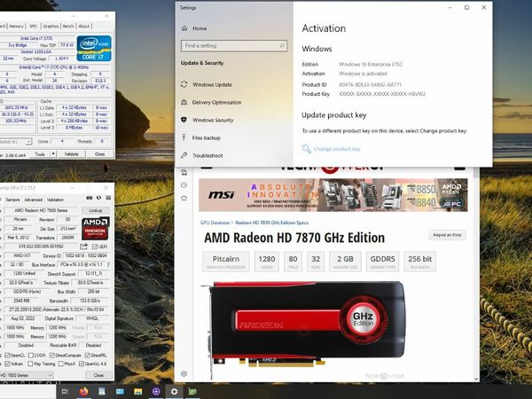Switch to the Advanced tab in GPU-Z
Viewport: 532px width, 399px height.
point(34,199)
